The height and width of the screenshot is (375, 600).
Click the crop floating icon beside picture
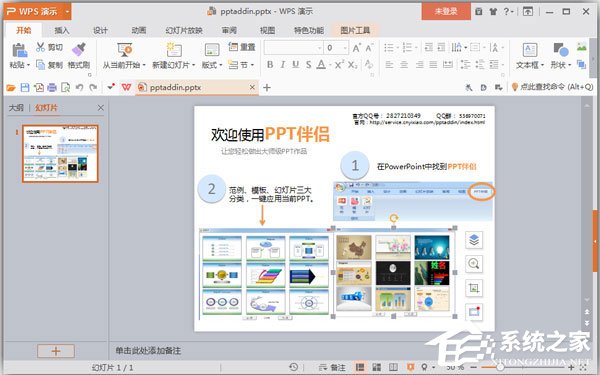click(474, 288)
